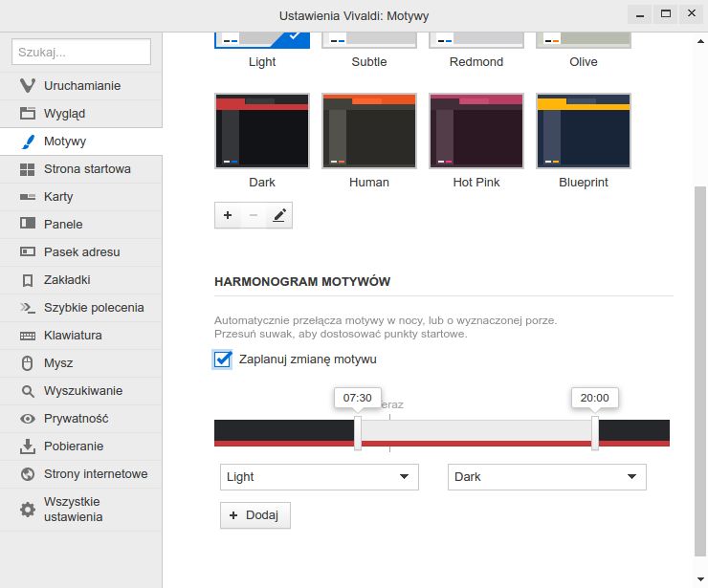Click the panel icon beside Panele
Image resolution: width=708 pixels, height=588 pixels.
(28, 223)
